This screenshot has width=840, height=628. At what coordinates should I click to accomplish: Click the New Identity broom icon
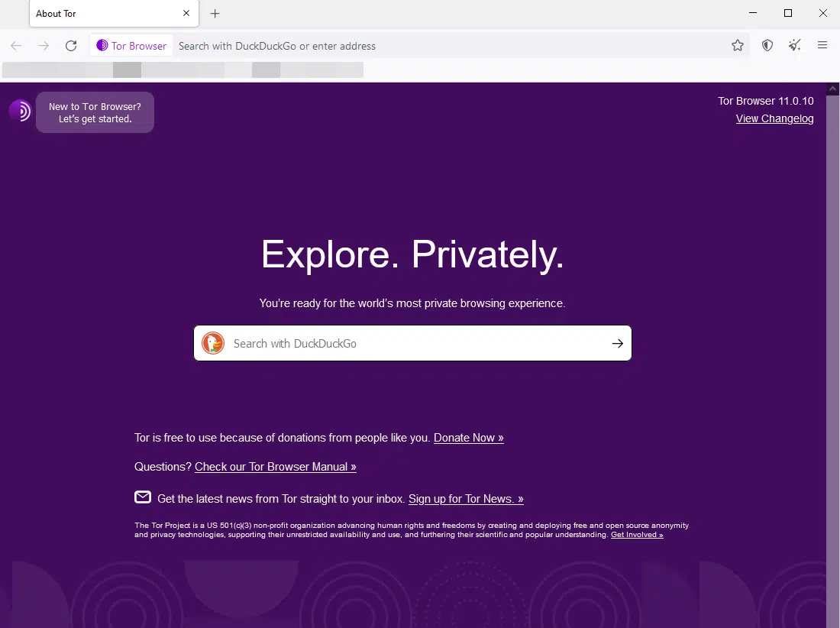pos(795,46)
